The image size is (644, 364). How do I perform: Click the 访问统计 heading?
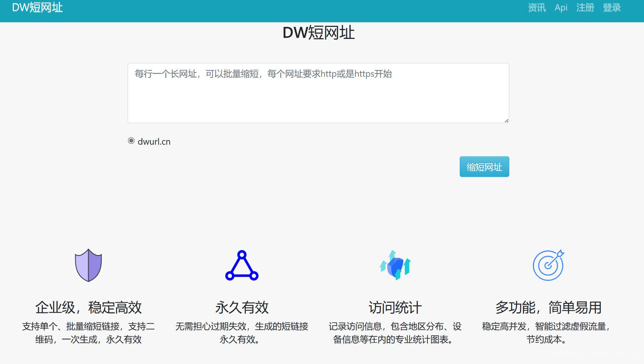pyautogui.click(x=395, y=307)
